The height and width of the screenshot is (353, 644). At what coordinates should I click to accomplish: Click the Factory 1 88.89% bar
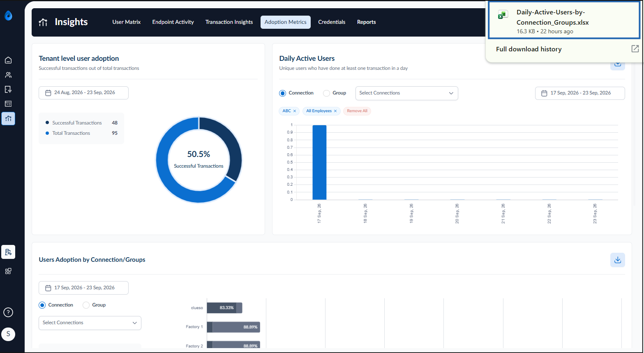coord(233,327)
